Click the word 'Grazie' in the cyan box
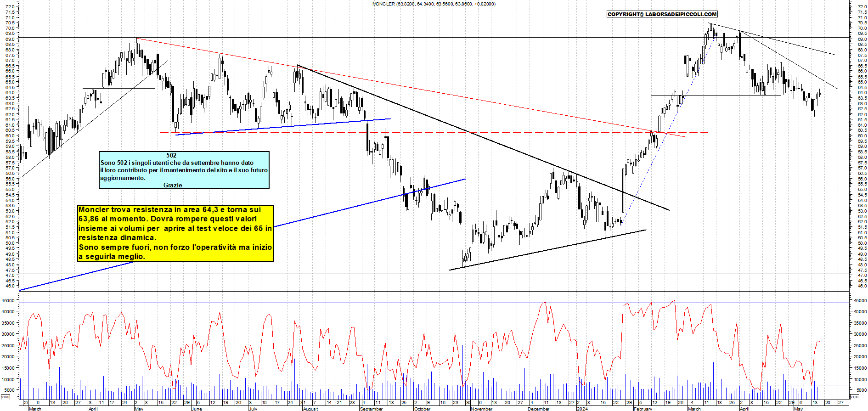 (x=173, y=185)
